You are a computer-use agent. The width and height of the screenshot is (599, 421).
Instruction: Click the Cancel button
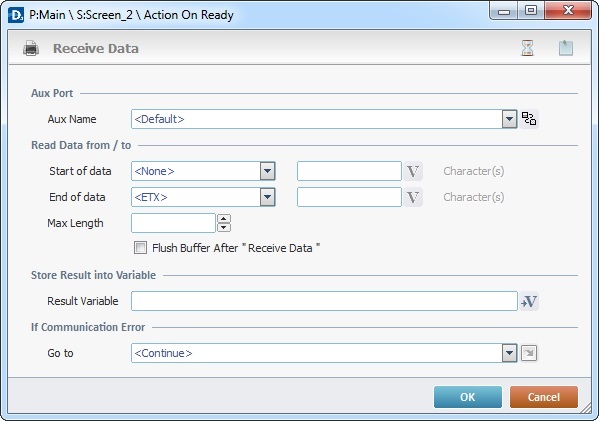point(544,397)
